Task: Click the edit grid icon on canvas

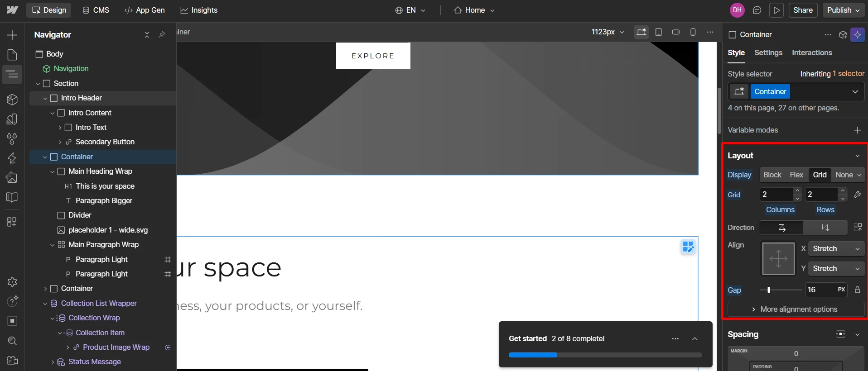Action: (x=688, y=247)
